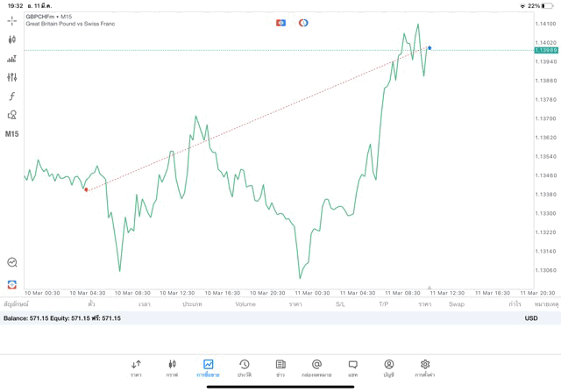This screenshot has height=392, width=561.
Task: Click the Volume column header
Action: coord(245,304)
